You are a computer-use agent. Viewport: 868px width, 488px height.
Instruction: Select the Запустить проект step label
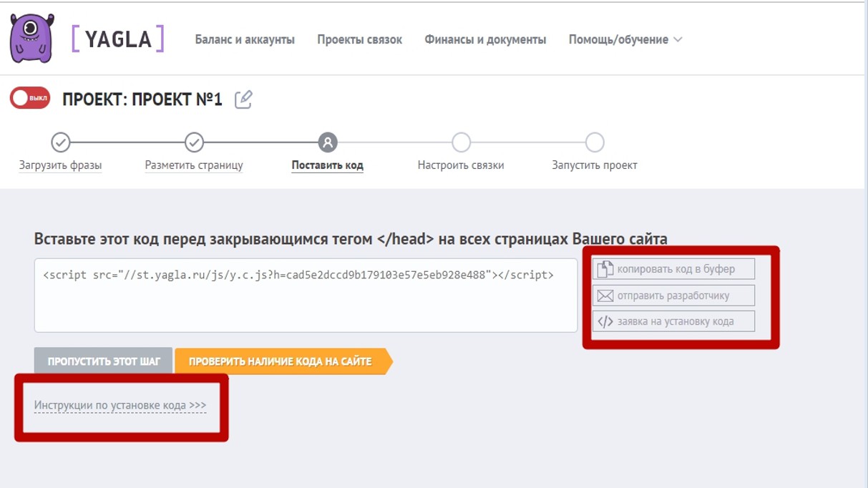tap(595, 165)
